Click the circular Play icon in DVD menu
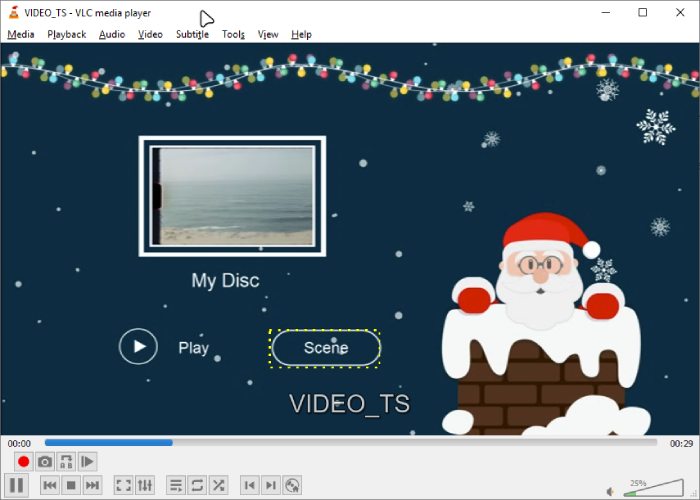 click(138, 346)
